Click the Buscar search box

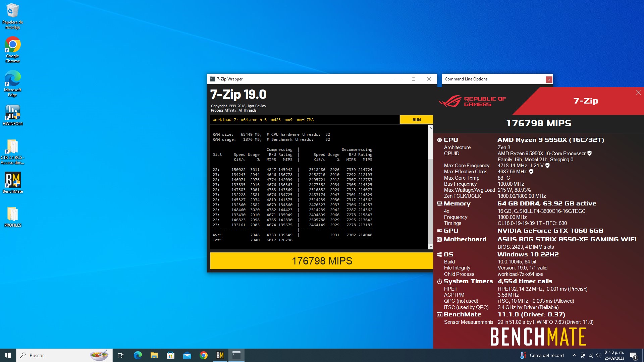64,355
